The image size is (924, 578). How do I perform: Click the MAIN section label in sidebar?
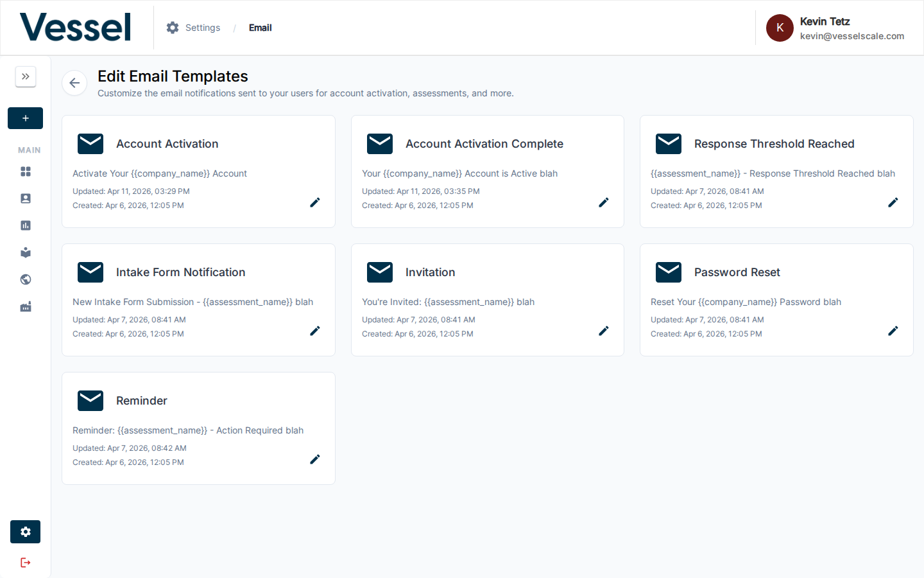click(30, 150)
